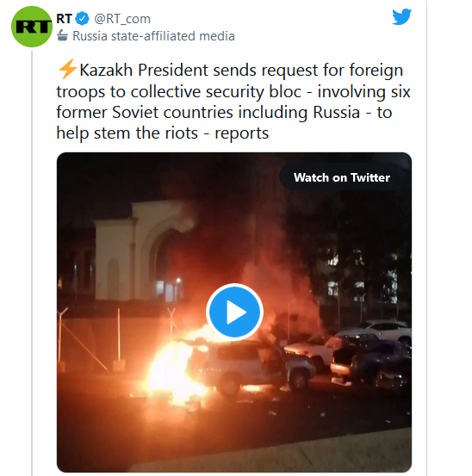Open the Russia state-affiliated media label
The image size is (472, 476).
pos(153,36)
